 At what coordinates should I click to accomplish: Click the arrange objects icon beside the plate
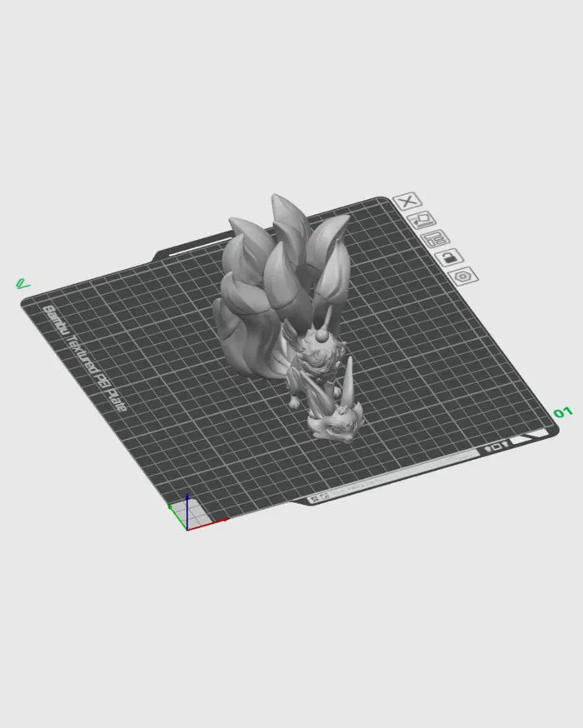point(434,238)
